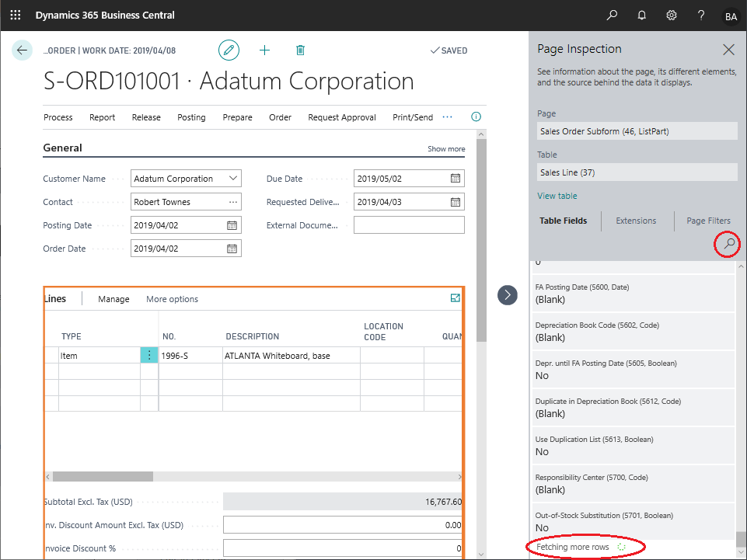Viewport: 747px width, 560px height.
Task: Open Manage menu in Lines
Action: 113,299
